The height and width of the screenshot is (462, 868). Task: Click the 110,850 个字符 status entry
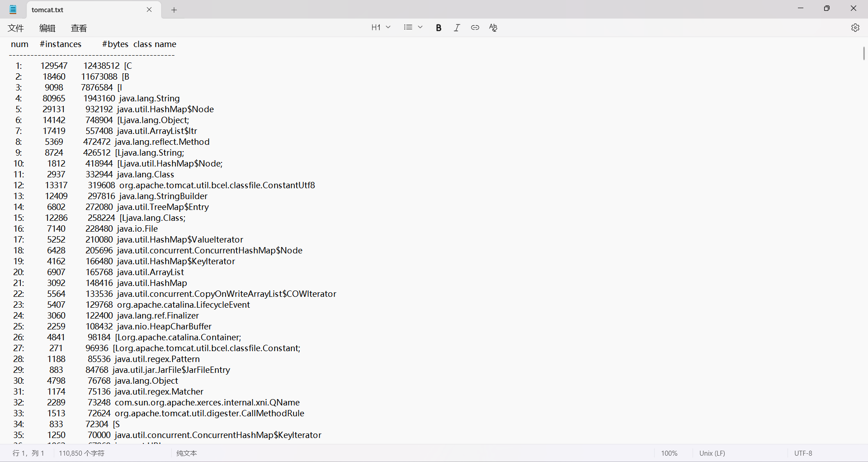[81, 453]
